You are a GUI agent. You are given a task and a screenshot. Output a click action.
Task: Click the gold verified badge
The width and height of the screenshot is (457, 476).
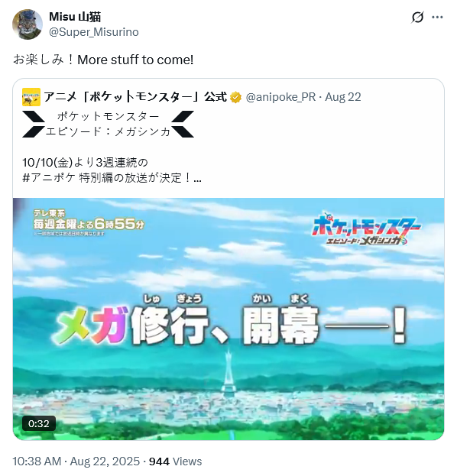click(235, 98)
